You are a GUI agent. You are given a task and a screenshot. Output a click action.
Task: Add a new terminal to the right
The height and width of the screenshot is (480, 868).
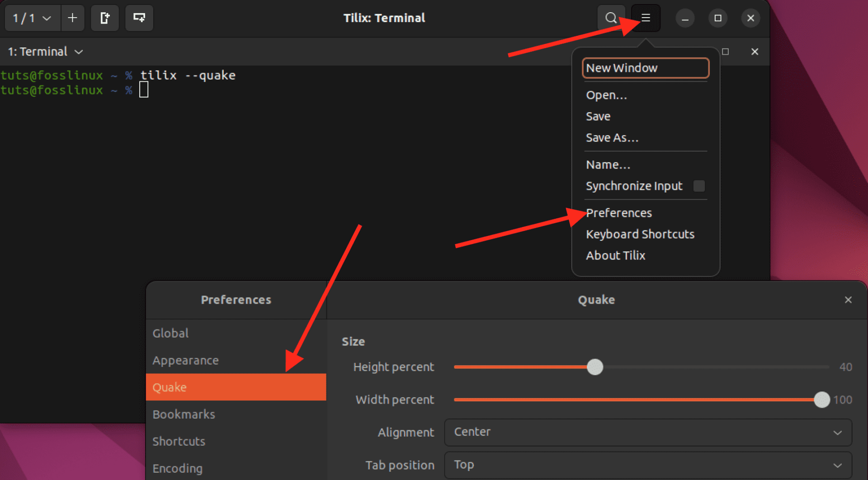(x=105, y=18)
